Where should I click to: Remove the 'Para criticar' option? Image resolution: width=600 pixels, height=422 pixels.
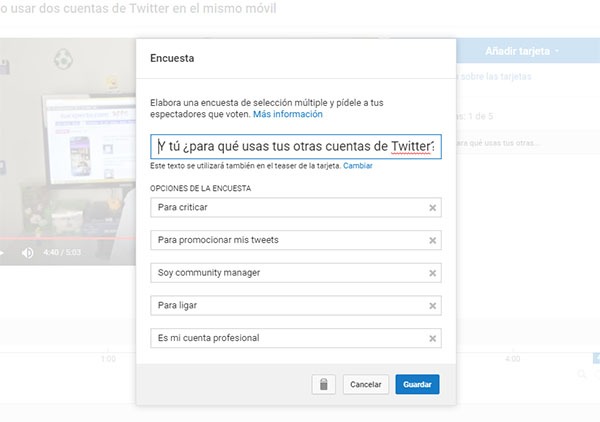(x=432, y=208)
